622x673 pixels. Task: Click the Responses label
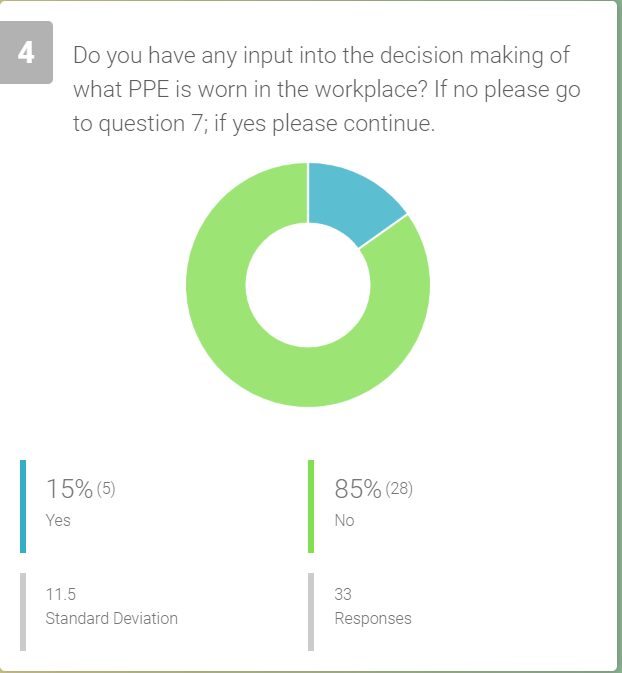click(372, 618)
